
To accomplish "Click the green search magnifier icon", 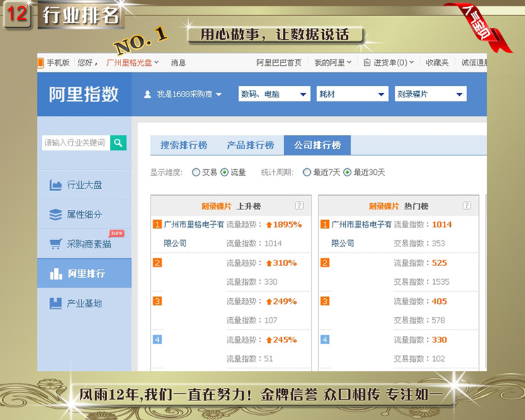I will (x=118, y=143).
